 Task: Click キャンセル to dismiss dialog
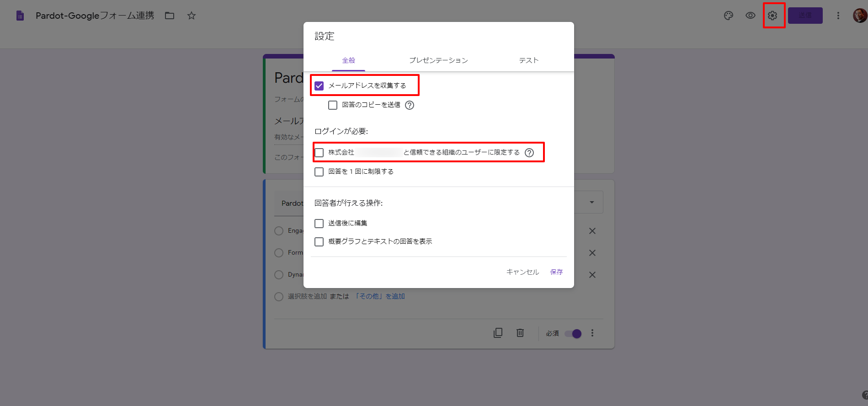[x=522, y=272]
